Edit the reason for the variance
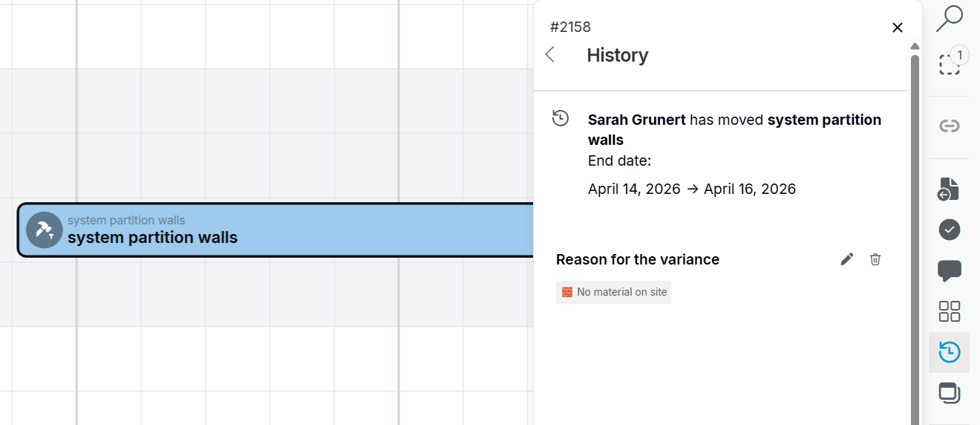980x425 pixels. pyautogui.click(x=847, y=259)
